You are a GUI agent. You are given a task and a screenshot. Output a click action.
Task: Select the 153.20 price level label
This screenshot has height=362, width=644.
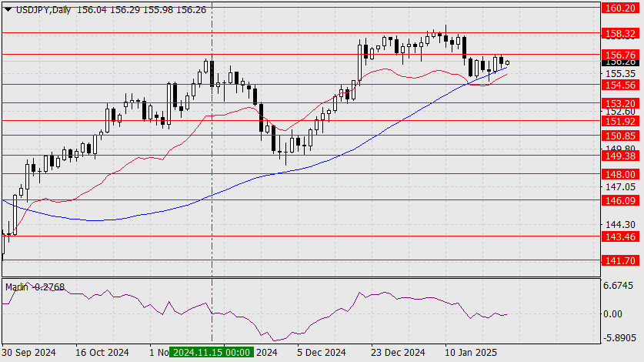coord(620,103)
